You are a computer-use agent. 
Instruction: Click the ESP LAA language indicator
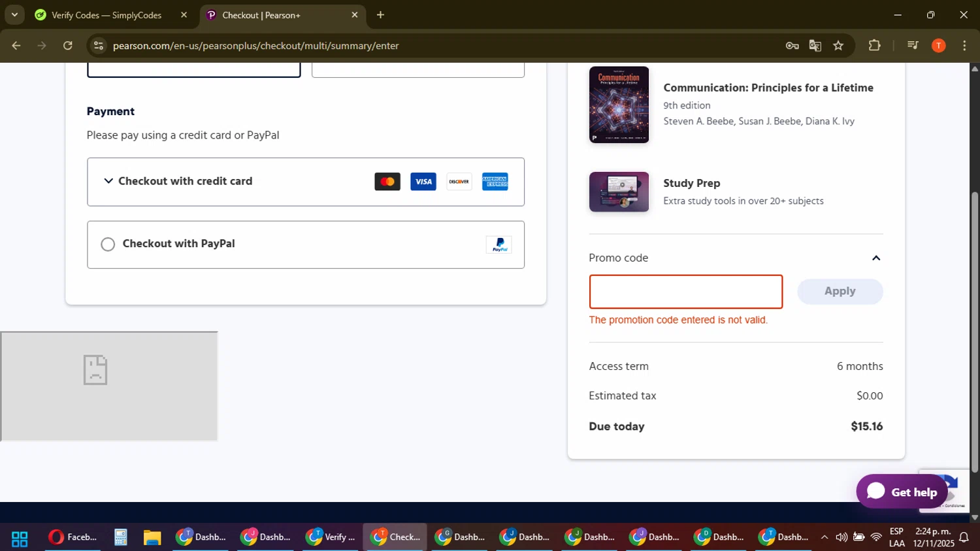pyautogui.click(x=897, y=537)
